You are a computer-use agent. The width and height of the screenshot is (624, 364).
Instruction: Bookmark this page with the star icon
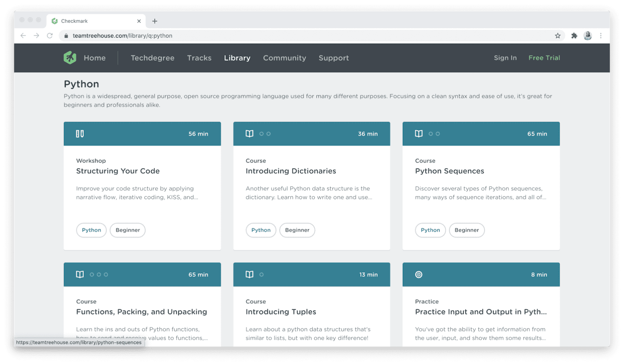pyautogui.click(x=558, y=35)
